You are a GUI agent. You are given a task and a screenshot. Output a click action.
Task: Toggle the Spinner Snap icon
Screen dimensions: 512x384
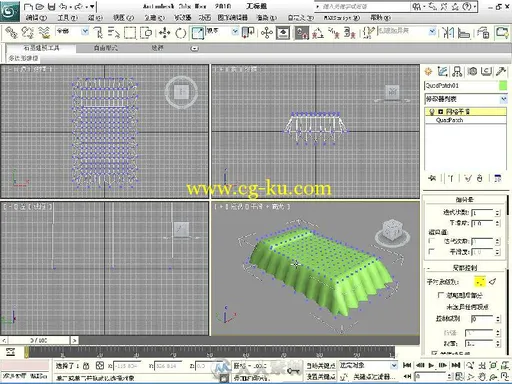[350, 33]
